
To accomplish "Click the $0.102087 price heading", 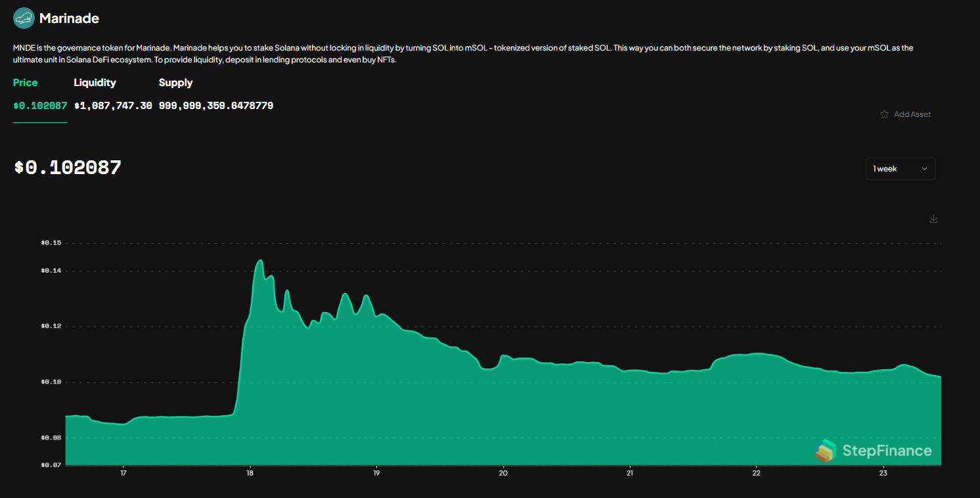I will click(67, 168).
